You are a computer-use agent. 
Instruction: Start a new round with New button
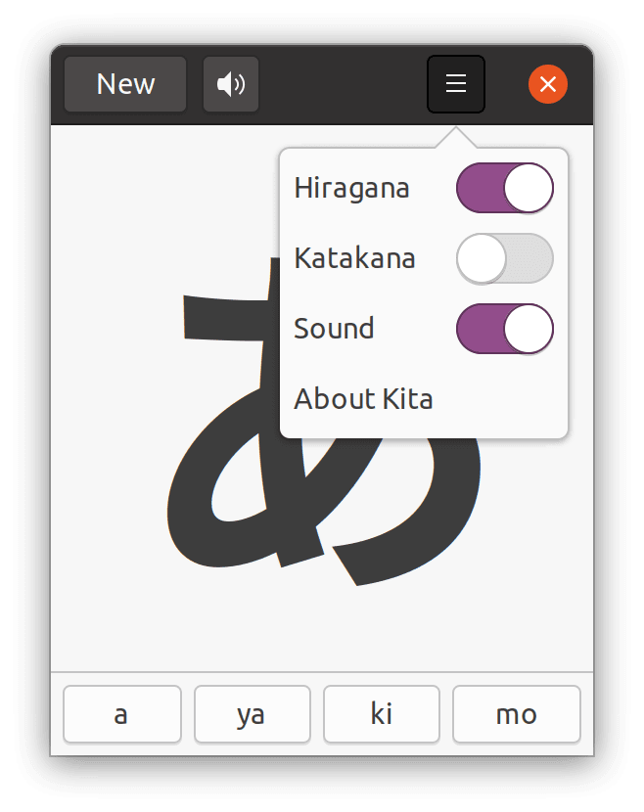125,84
